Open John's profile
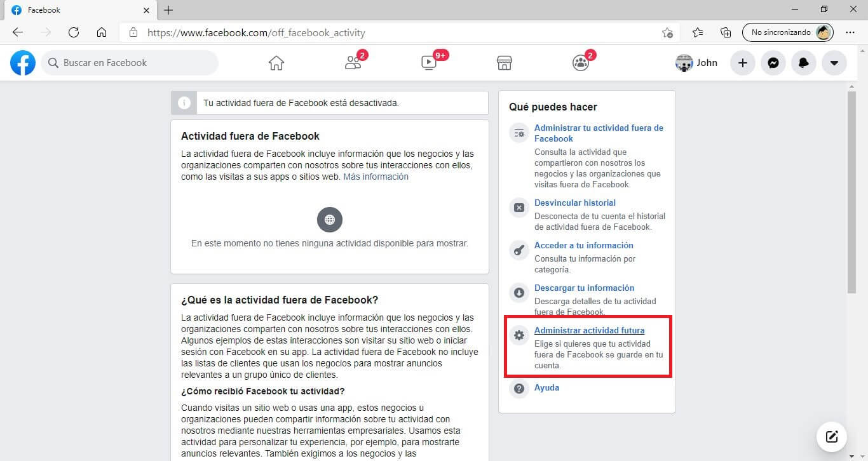The image size is (868, 461). point(697,63)
